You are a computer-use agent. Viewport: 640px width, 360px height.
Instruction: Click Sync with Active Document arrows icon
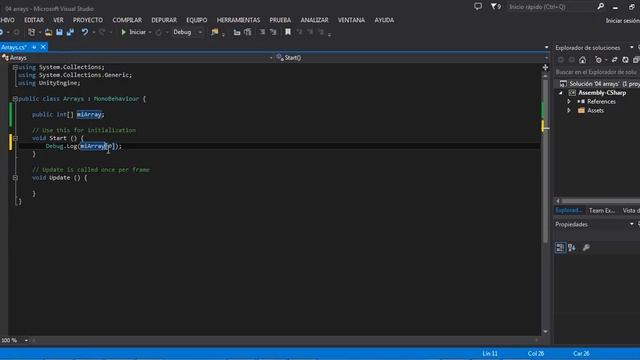coord(614,60)
